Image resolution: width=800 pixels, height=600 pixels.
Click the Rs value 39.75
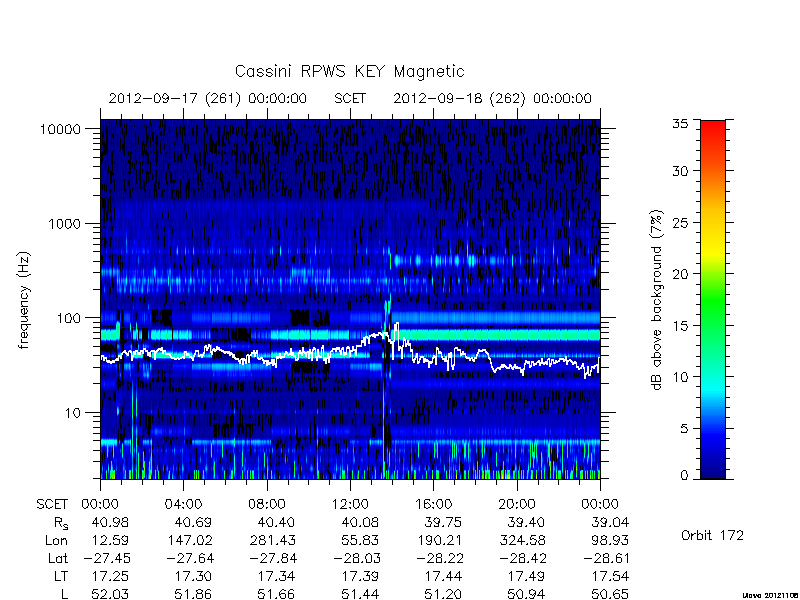point(442,523)
